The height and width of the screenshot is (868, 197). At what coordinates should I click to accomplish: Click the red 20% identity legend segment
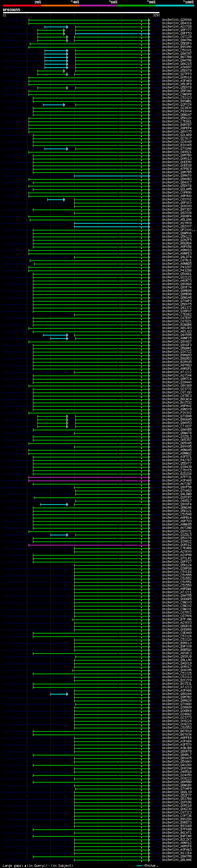click(x=22, y=6)
